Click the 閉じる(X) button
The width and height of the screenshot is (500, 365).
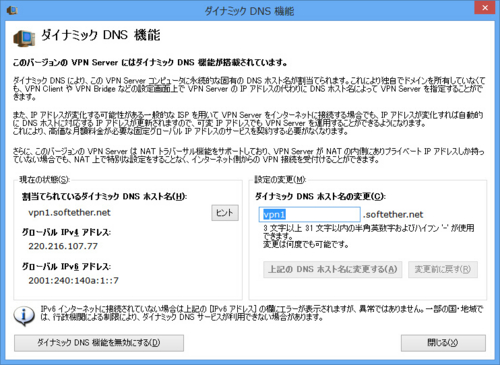click(443, 343)
